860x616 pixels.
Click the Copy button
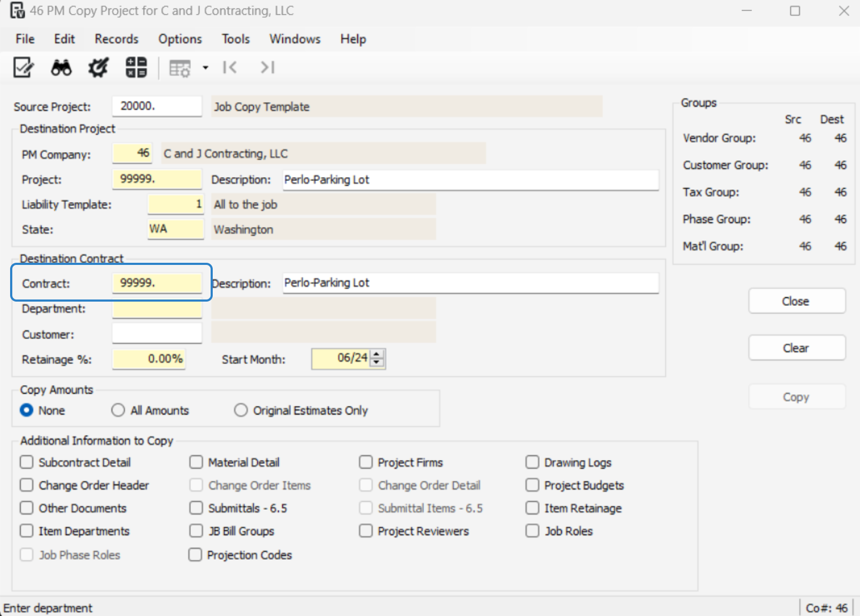click(797, 397)
